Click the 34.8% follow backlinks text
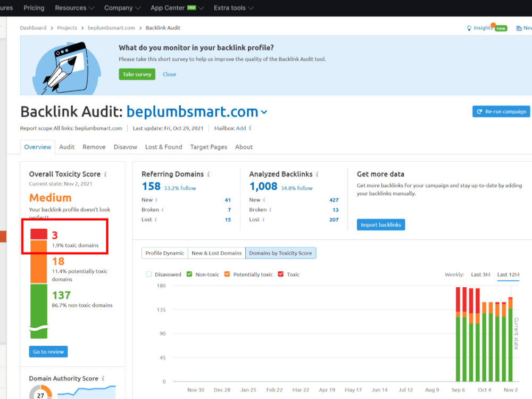The width and height of the screenshot is (532, 399). coord(297,188)
